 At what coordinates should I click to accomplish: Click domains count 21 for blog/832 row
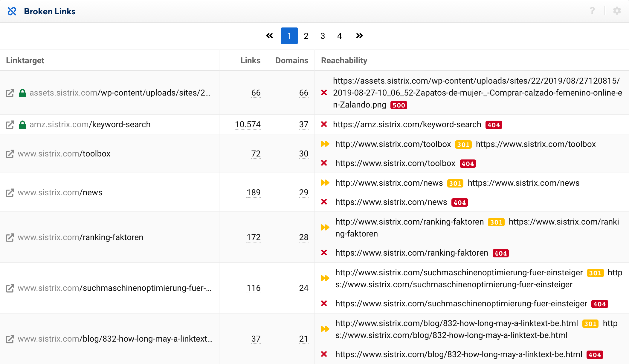pyautogui.click(x=304, y=339)
